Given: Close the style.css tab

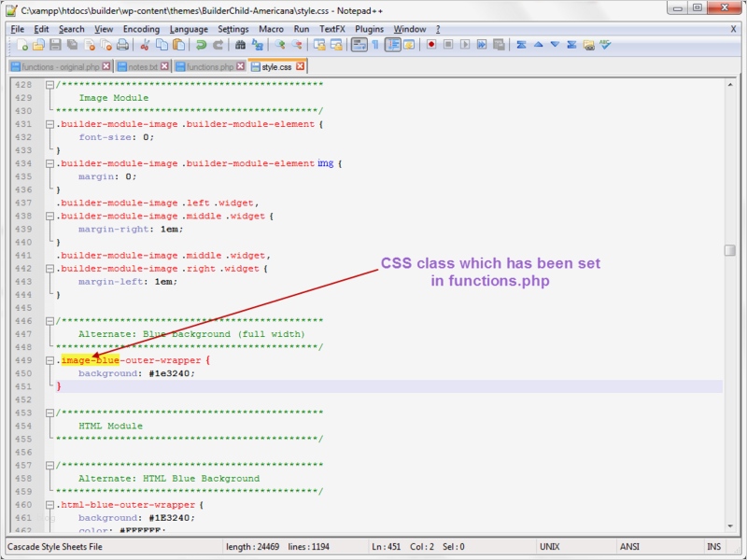Looking at the screenshot, I should point(300,67).
